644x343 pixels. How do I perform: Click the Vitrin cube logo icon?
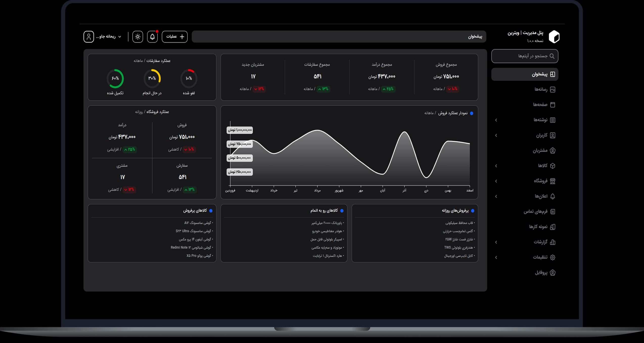[554, 37]
